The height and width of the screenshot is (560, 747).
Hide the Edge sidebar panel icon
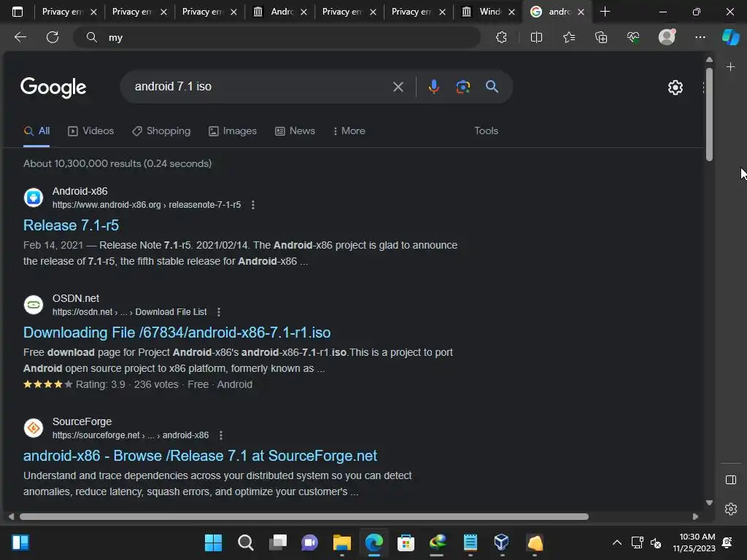click(731, 480)
